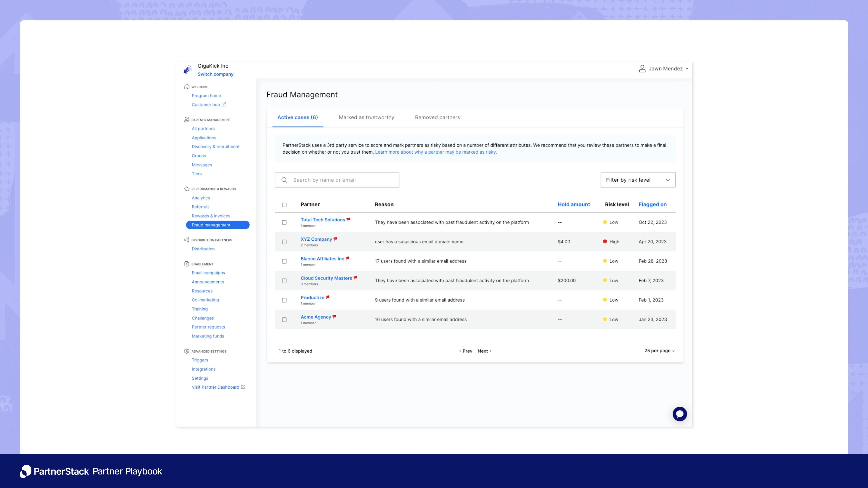Switch to the Marked as trustworthy tab
The image size is (868, 488).
366,117
